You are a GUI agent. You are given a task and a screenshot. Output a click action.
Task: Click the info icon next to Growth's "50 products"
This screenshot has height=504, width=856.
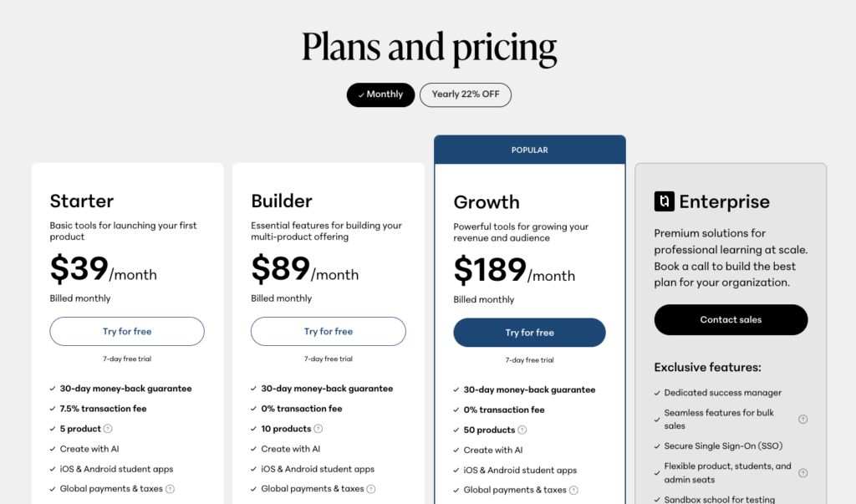coord(523,430)
